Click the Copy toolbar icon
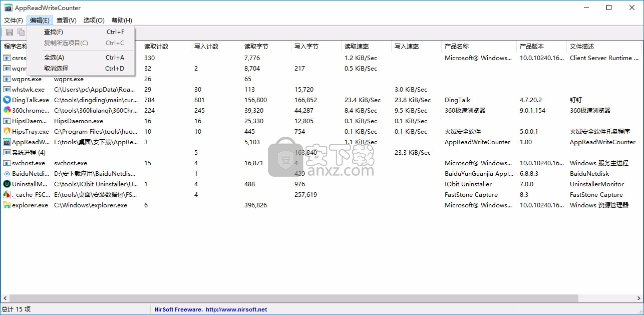Viewport: 644px width, 315px height. pyautogui.click(x=21, y=32)
